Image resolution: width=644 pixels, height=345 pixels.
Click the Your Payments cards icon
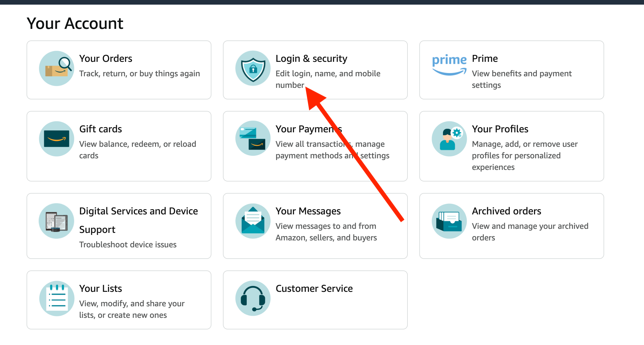coord(253,139)
